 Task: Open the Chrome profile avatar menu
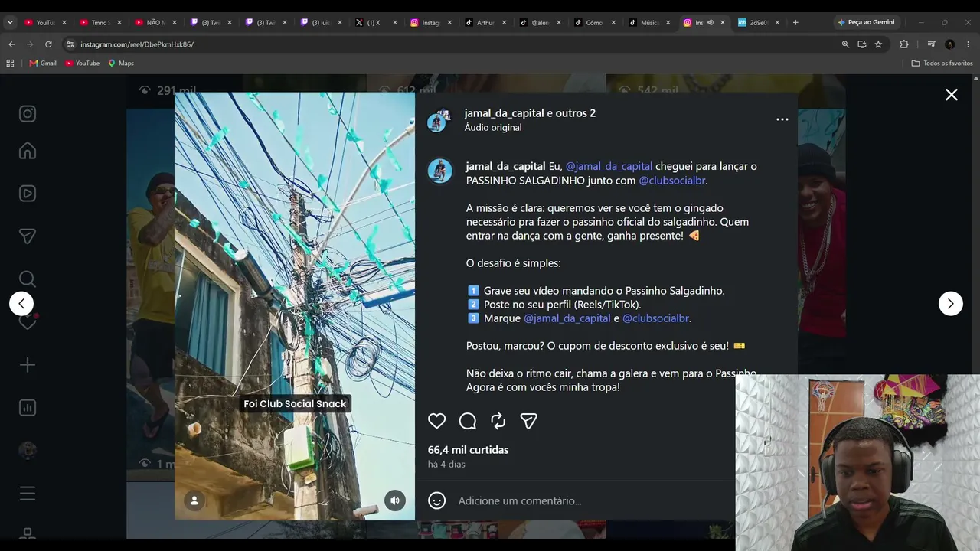pos(950,44)
